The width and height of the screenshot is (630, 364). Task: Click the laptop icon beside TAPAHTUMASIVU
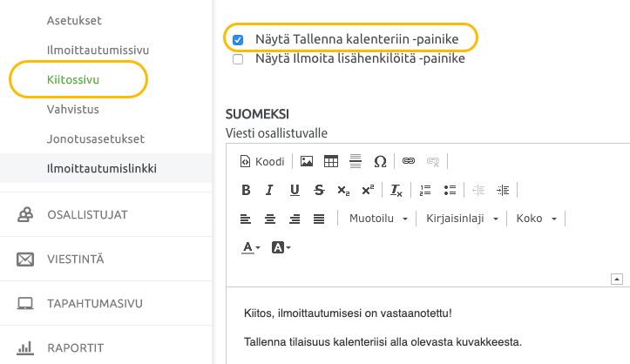point(25,303)
